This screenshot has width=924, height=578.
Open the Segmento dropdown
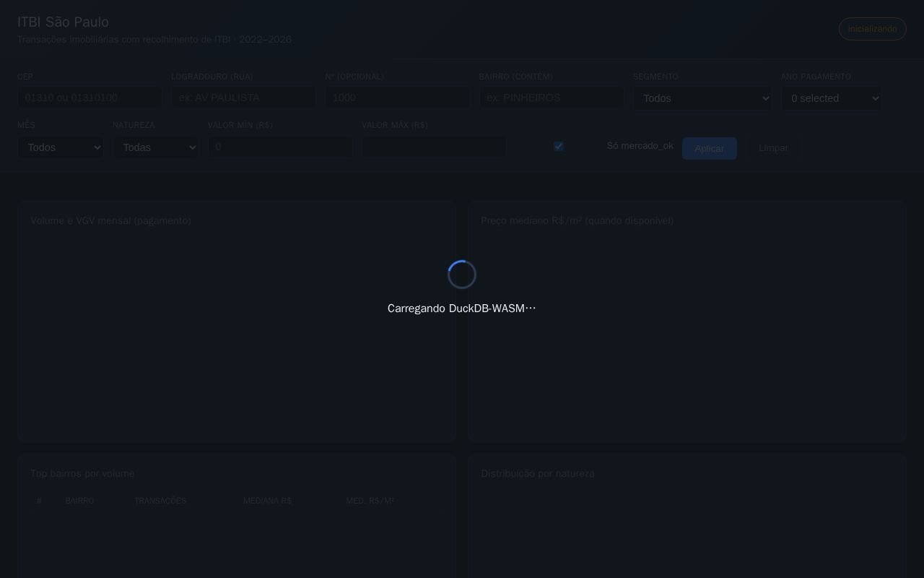pyautogui.click(x=702, y=98)
